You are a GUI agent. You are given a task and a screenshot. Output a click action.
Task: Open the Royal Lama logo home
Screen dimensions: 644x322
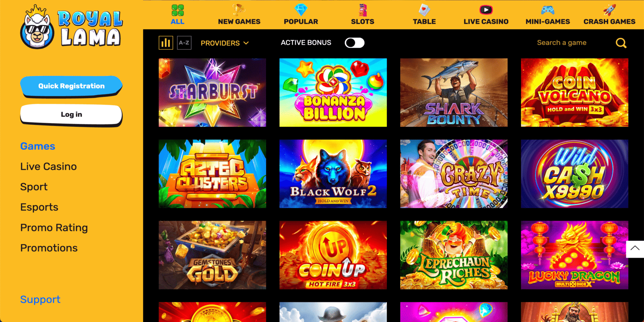(x=71, y=27)
